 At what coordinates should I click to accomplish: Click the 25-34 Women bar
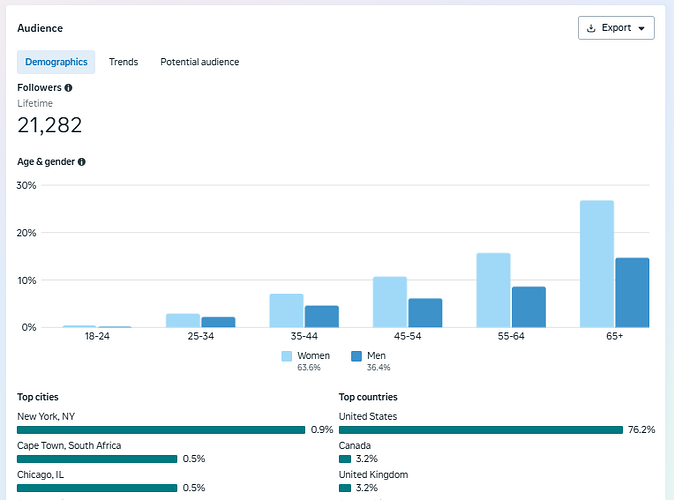tap(183, 321)
